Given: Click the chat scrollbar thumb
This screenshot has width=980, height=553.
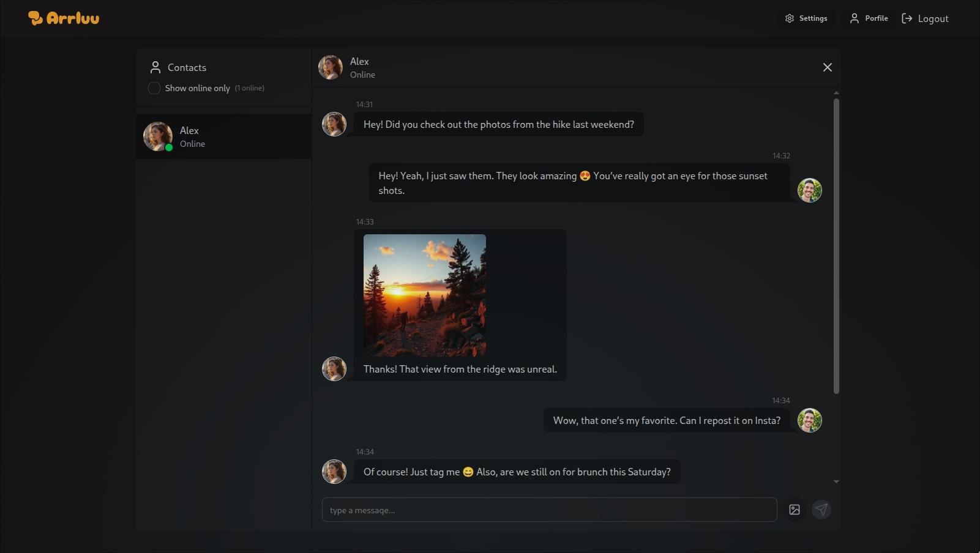Looking at the screenshot, I should point(836,245).
